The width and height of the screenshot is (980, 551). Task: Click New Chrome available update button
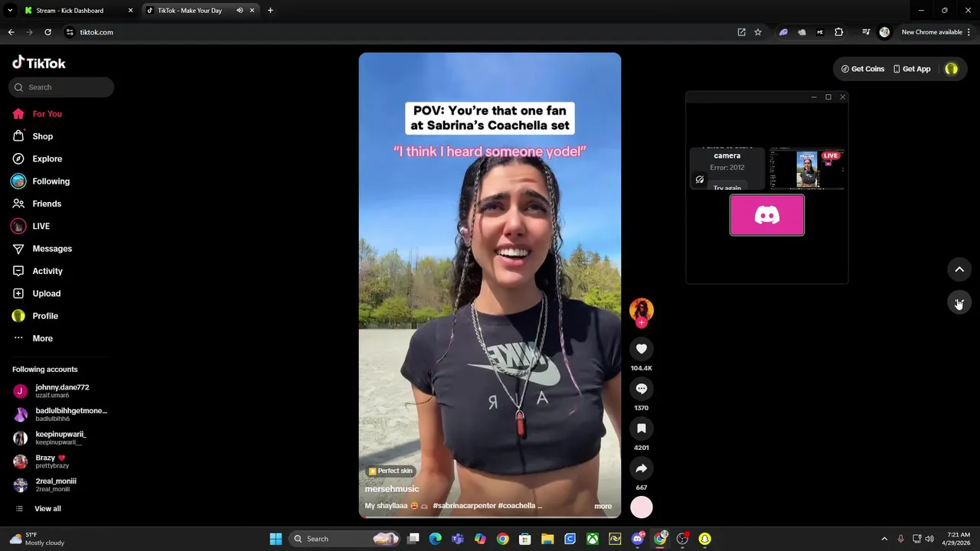point(931,32)
